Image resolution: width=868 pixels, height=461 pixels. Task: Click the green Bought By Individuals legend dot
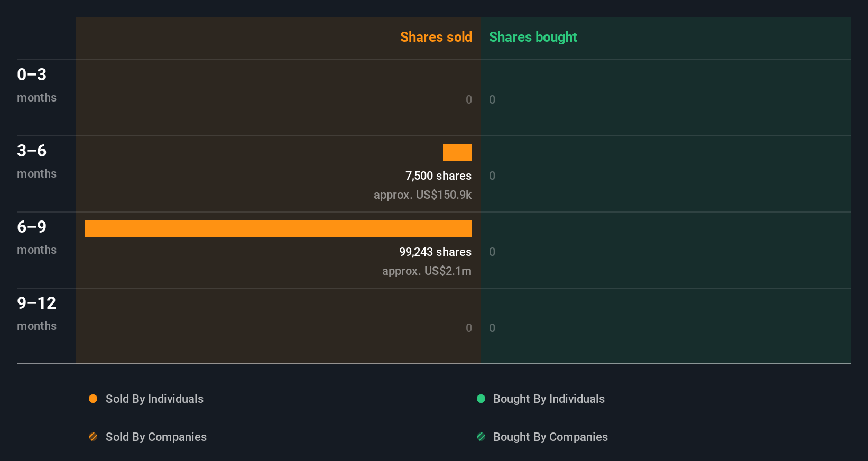[481, 399]
